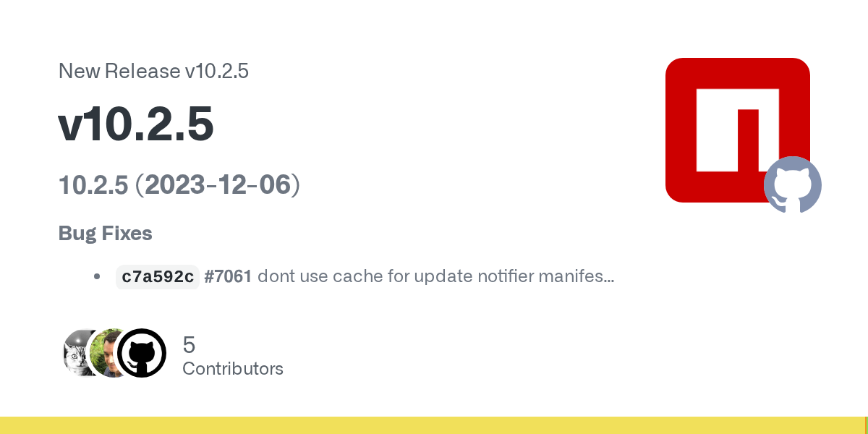Select the black GitHub logo contributor avatar

point(142,353)
